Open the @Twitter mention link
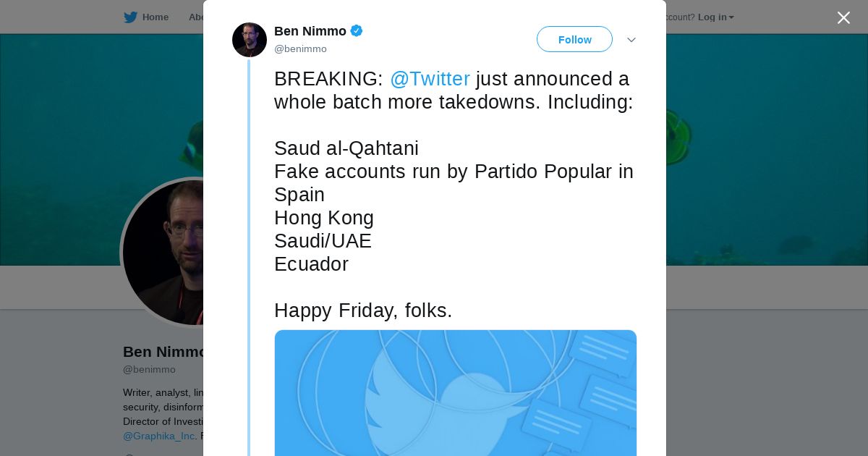Image resolution: width=868 pixels, height=456 pixels. (430, 79)
